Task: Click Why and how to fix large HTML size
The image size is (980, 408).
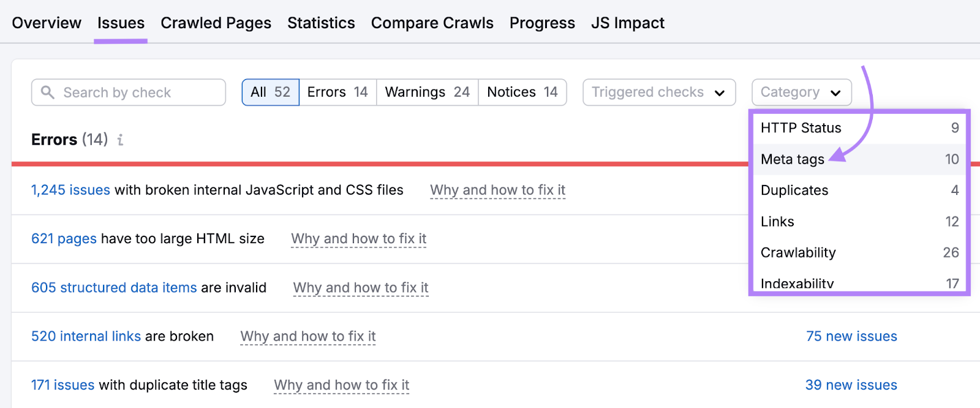Action: pyautogui.click(x=358, y=238)
